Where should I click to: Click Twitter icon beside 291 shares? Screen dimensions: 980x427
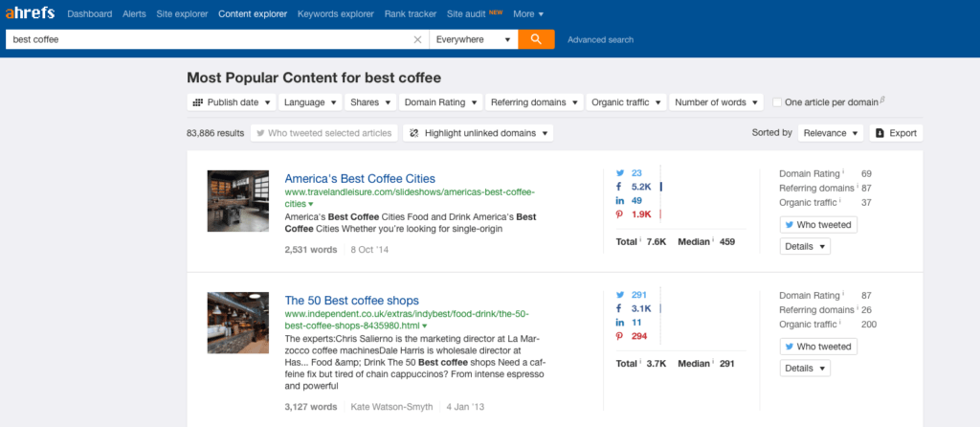pyautogui.click(x=620, y=295)
